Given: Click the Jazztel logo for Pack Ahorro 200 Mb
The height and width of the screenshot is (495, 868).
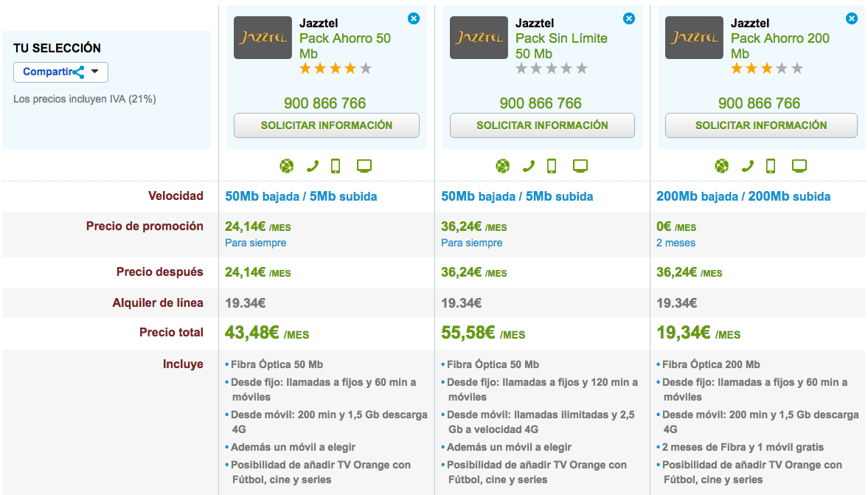Looking at the screenshot, I should coord(694,38).
